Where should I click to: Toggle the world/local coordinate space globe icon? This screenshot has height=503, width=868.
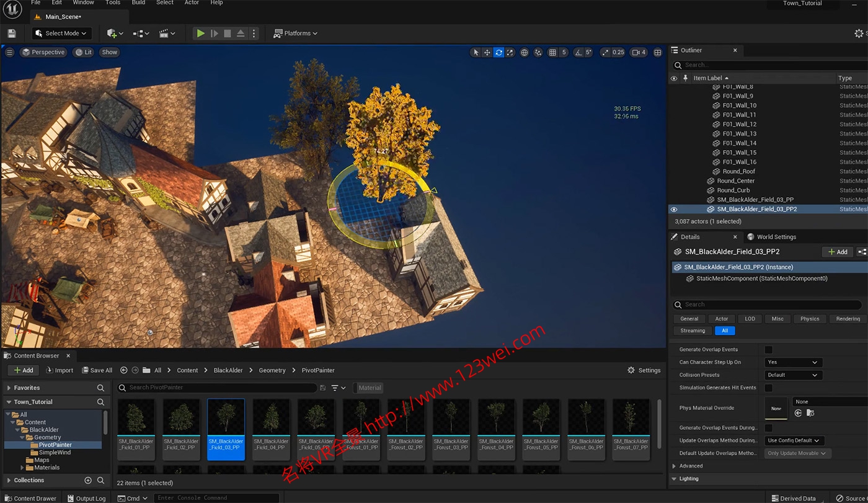click(525, 53)
